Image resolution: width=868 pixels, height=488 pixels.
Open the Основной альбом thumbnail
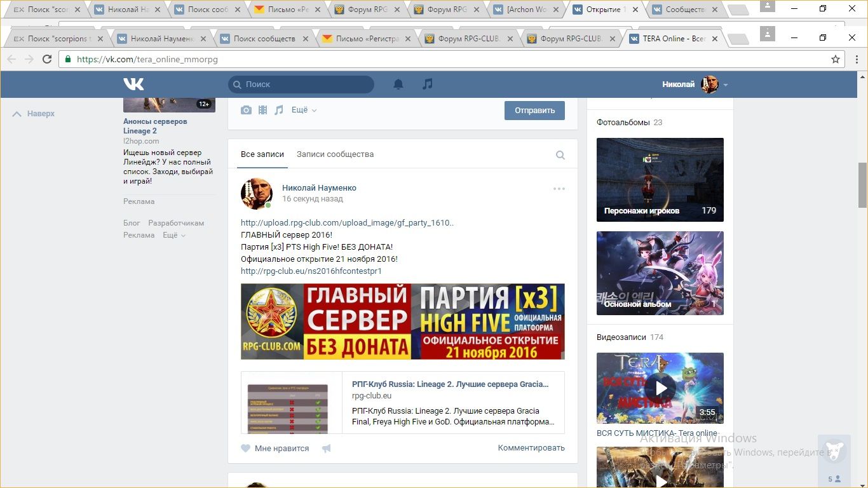click(x=660, y=273)
